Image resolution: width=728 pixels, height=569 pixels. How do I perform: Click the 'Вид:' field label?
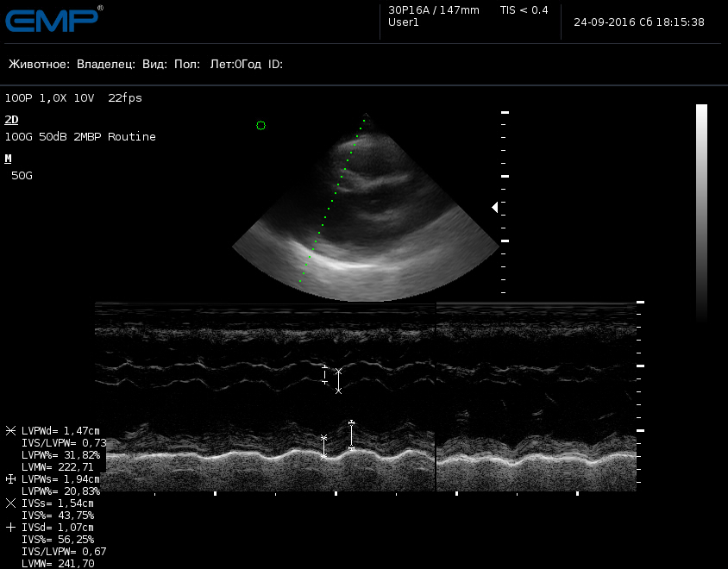pyautogui.click(x=154, y=64)
